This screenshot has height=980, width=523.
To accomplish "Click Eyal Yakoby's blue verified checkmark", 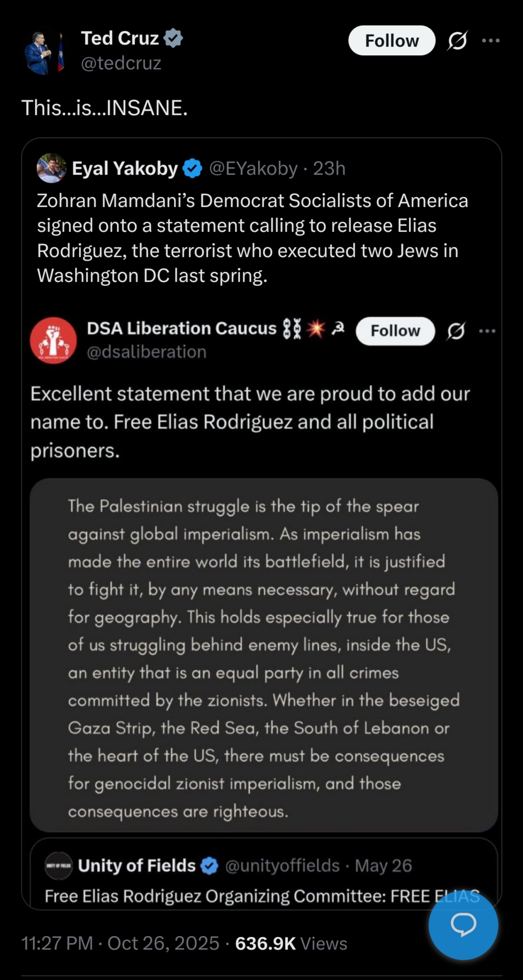I will pyautogui.click(x=193, y=169).
